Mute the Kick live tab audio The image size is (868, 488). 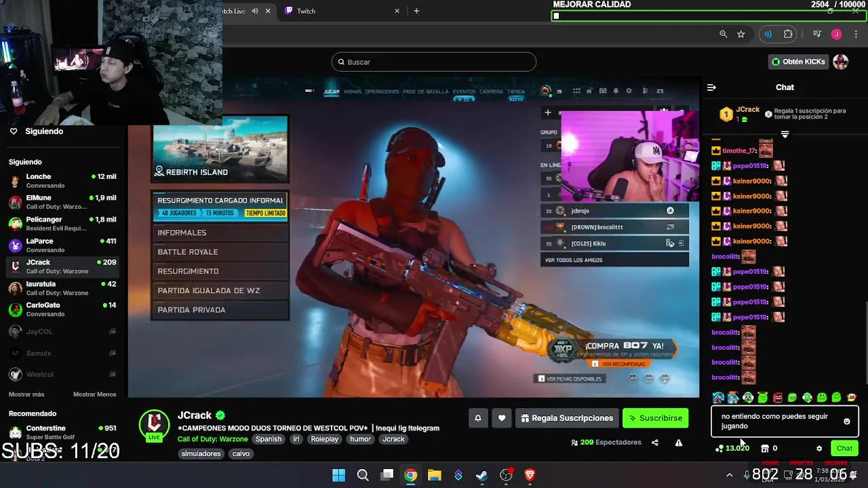click(255, 11)
